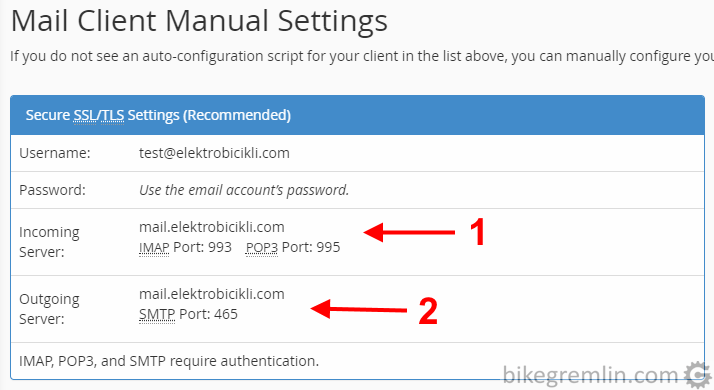
Task: Click the red number 1 annotation
Action: [477, 232]
